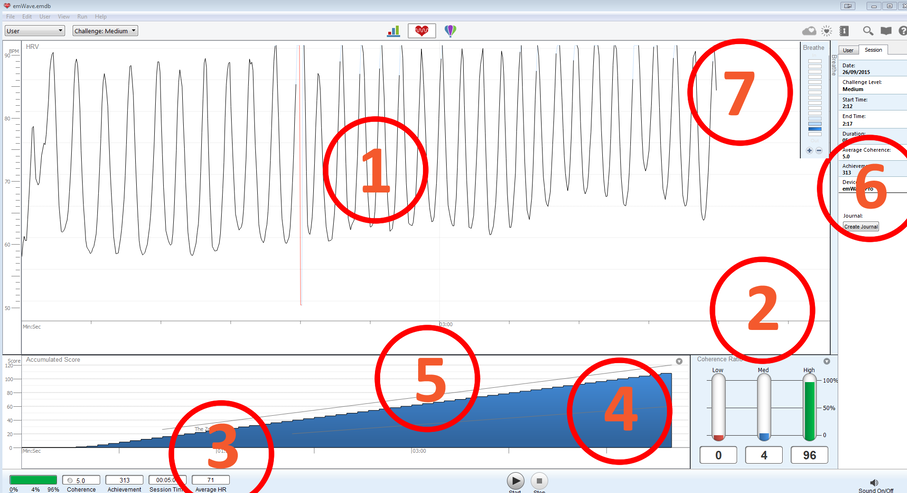Click the cloud sync icon
The width and height of the screenshot is (907, 493).
pos(809,31)
